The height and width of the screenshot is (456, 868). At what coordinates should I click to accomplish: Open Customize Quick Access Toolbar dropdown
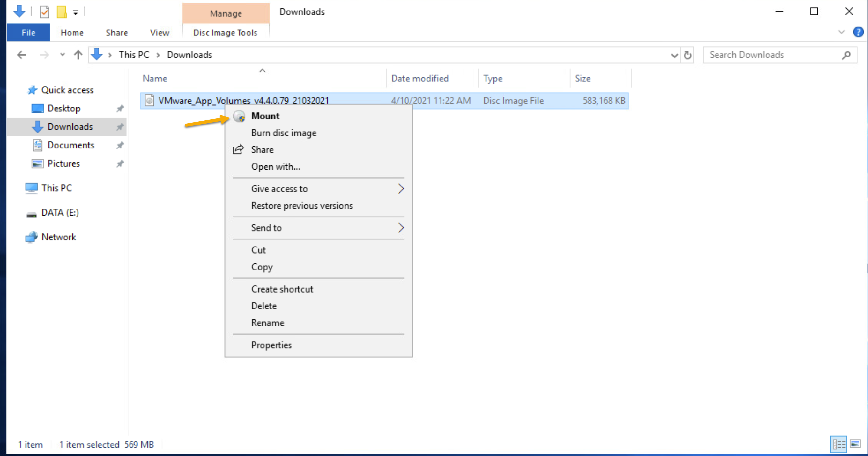coord(76,13)
